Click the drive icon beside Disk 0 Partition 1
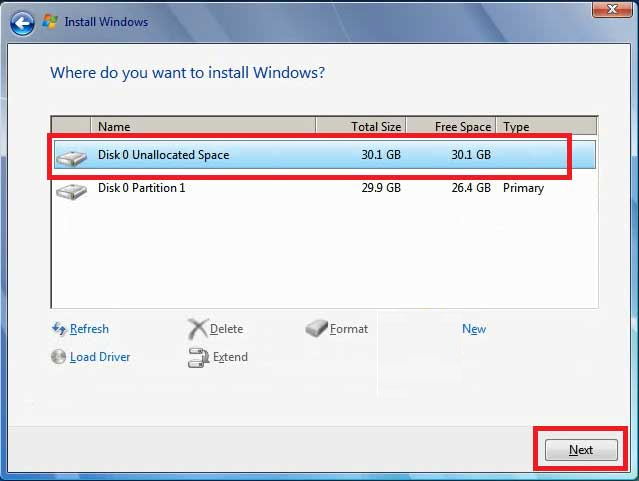 [x=72, y=189]
